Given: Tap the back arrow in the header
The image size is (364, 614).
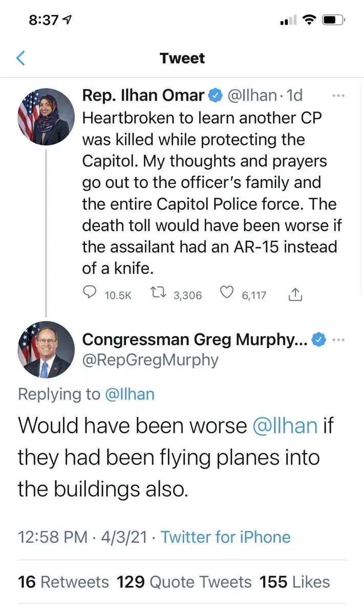Looking at the screenshot, I should (20, 58).
